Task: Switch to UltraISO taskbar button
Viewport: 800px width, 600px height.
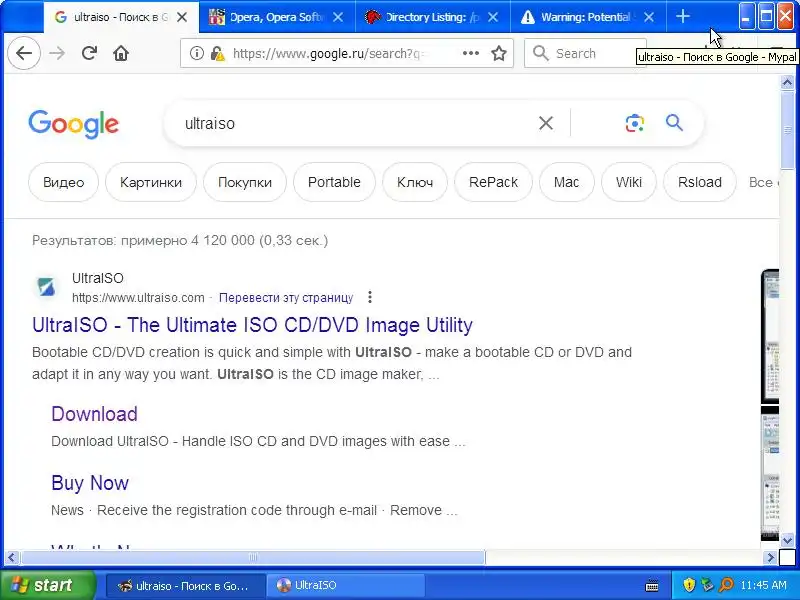Action: [x=346, y=585]
